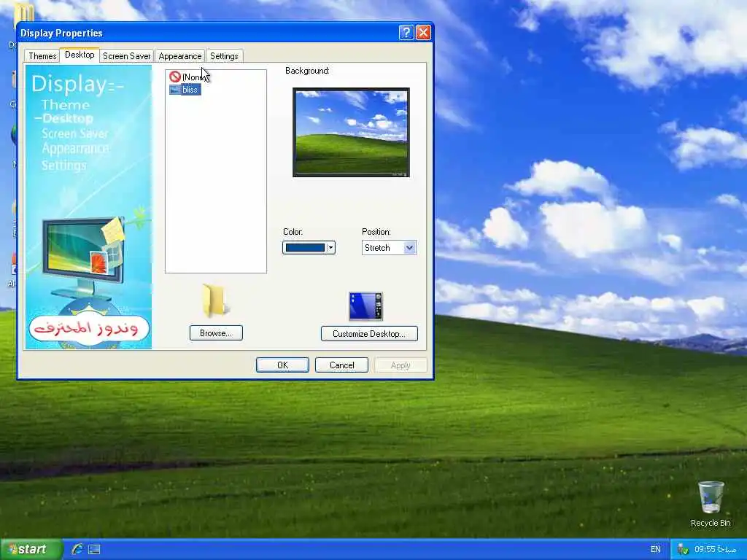This screenshot has width=747, height=560.
Task: Click the red no-symbol icon beside (None)
Action: (175, 77)
